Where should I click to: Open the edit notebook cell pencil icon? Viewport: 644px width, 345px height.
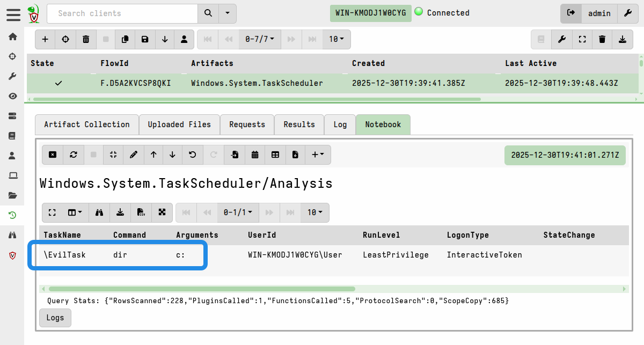coord(133,155)
